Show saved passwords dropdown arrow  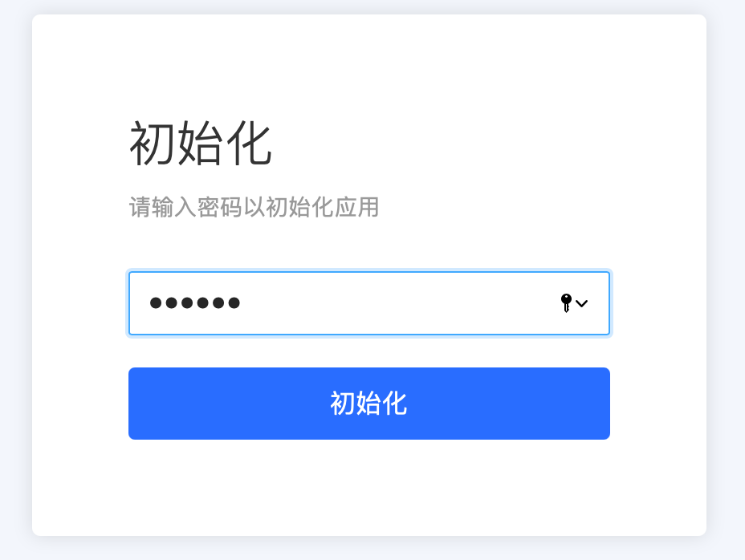(x=581, y=303)
